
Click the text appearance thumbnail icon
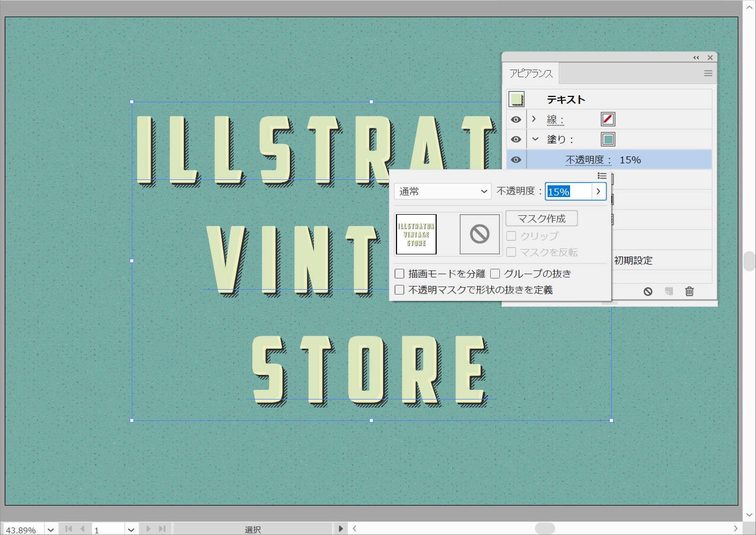[517, 99]
